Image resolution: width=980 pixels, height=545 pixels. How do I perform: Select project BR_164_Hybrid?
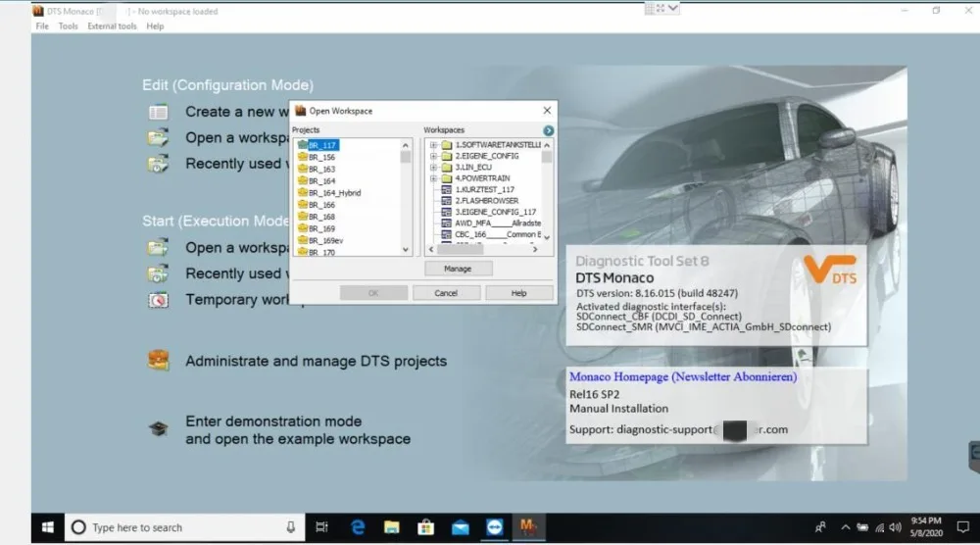pyautogui.click(x=334, y=192)
